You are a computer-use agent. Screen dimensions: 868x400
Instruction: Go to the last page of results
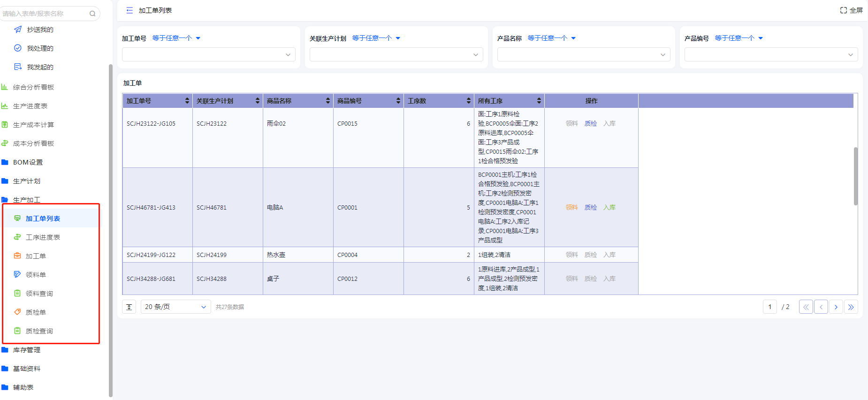click(x=851, y=307)
